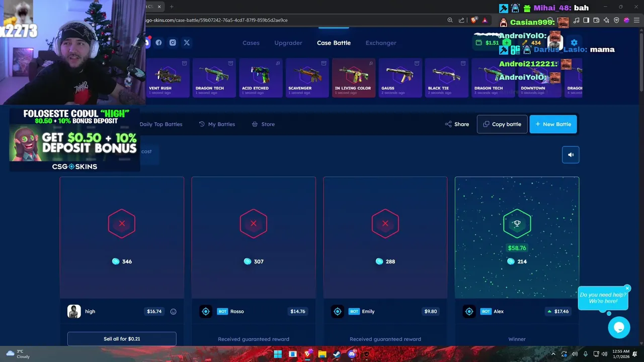The width and height of the screenshot is (644, 362).
Task: Click bot Rosso's name
Action: 237,312
